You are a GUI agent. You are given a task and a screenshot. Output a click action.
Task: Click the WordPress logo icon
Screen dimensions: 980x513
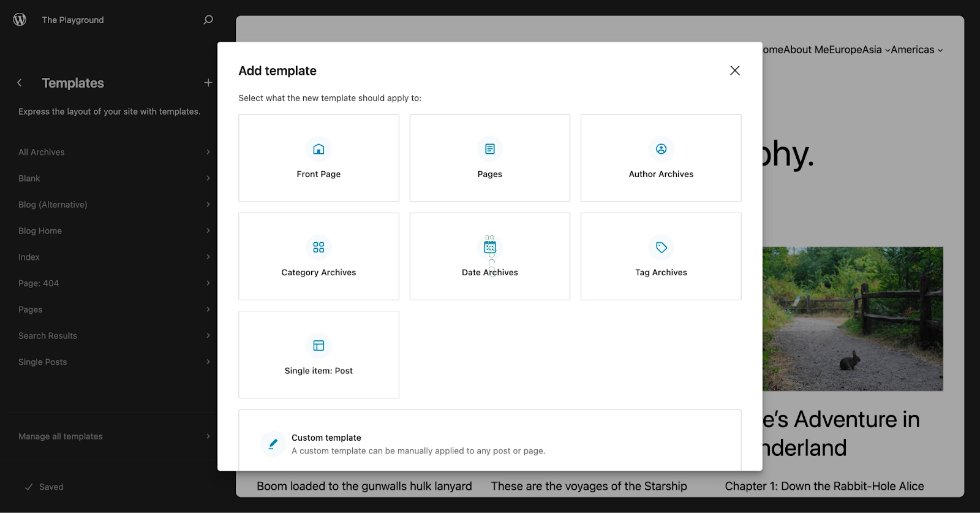(20, 20)
